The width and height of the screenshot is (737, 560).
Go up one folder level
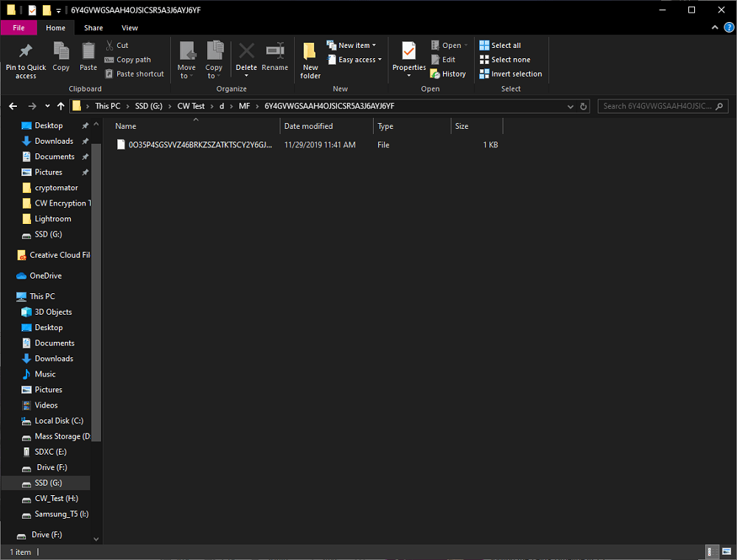(x=60, y=106)
